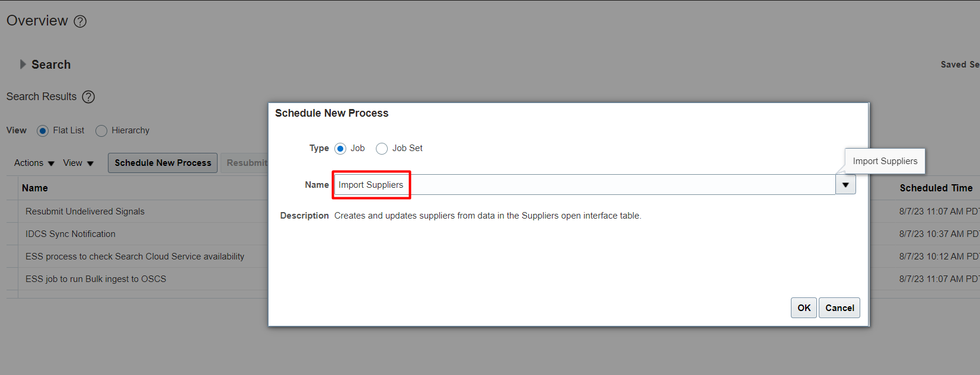This screenshot has width=980, height=375.
Task: Select the ESS job Bulk ingest to OSCS row
Action: [95, 278]
